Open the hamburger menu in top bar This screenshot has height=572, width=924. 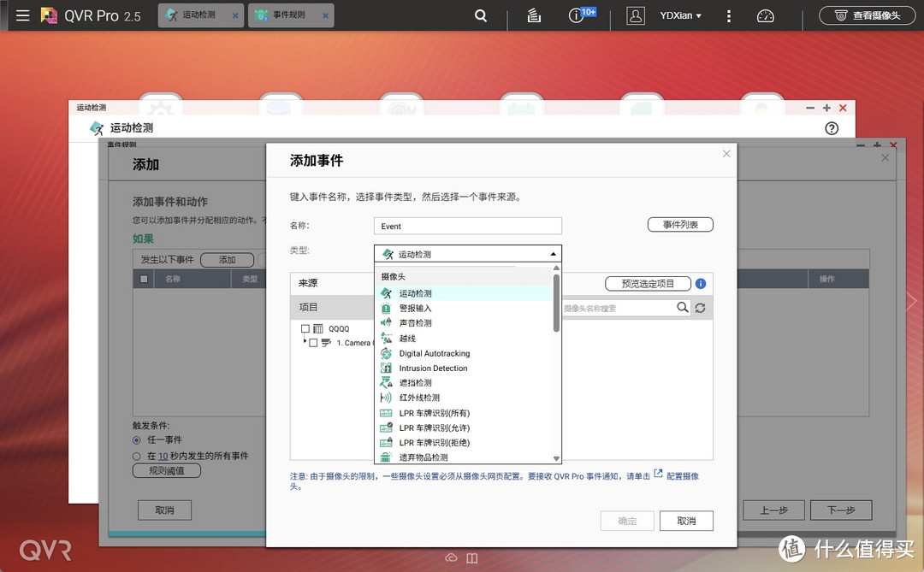(x=23, y=15)
